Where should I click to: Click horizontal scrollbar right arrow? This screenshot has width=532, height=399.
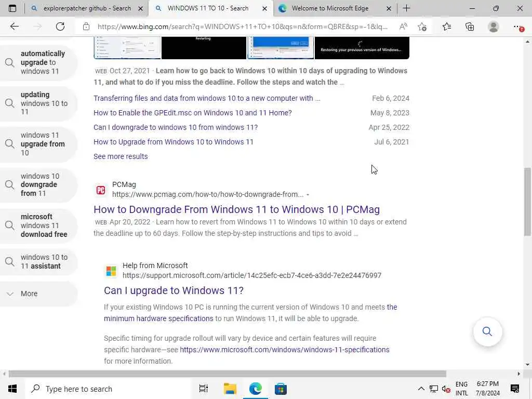coord(518,374)
